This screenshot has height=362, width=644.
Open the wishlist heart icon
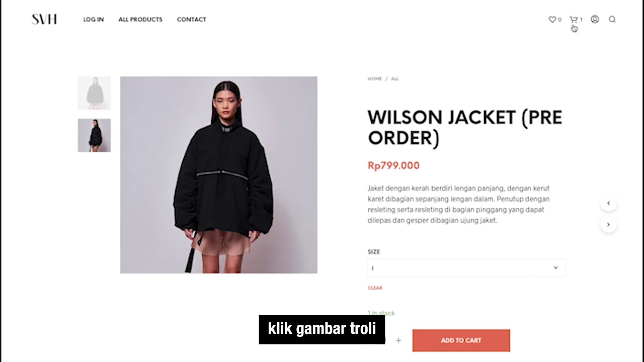pos(552,19)
